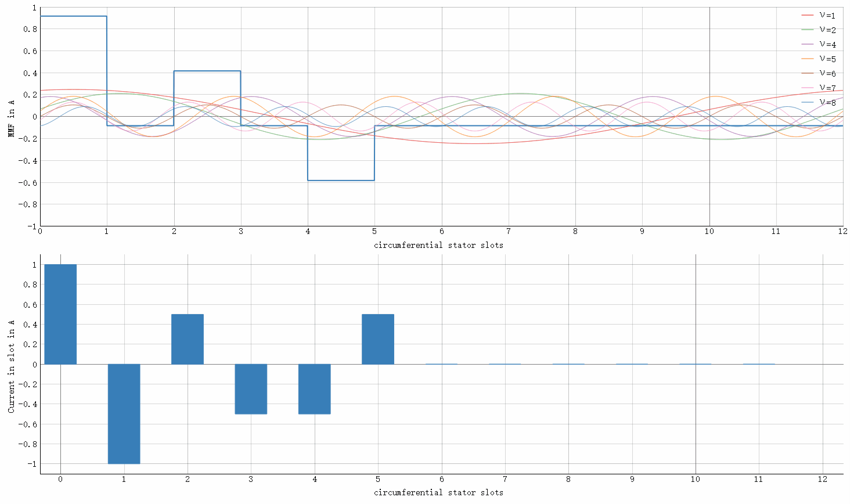Viewport: 850px width, 504px height.
Task: Click the top chart's 'circumferential stator slots' label
Action: 438,245
